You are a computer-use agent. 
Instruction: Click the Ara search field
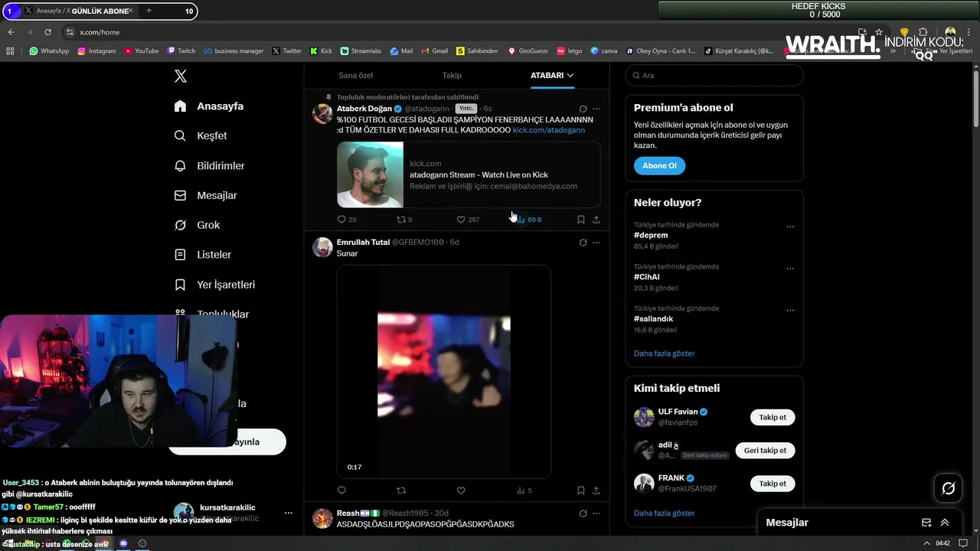714,75
